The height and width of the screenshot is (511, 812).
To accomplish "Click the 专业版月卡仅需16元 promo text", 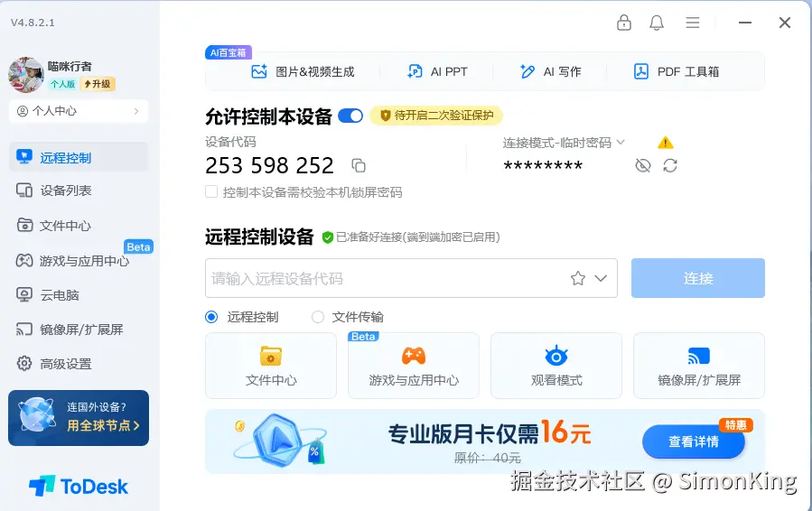I will point(490,432).
